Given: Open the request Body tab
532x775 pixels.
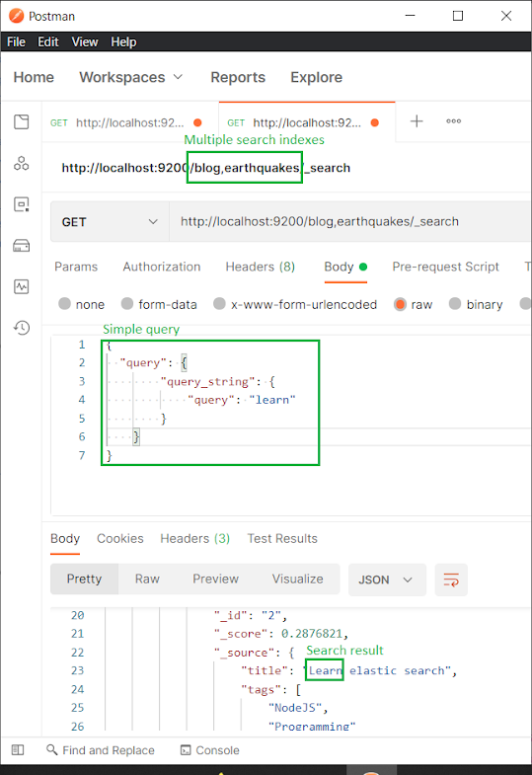Looking at the screenshot, I should coord(345,267).
